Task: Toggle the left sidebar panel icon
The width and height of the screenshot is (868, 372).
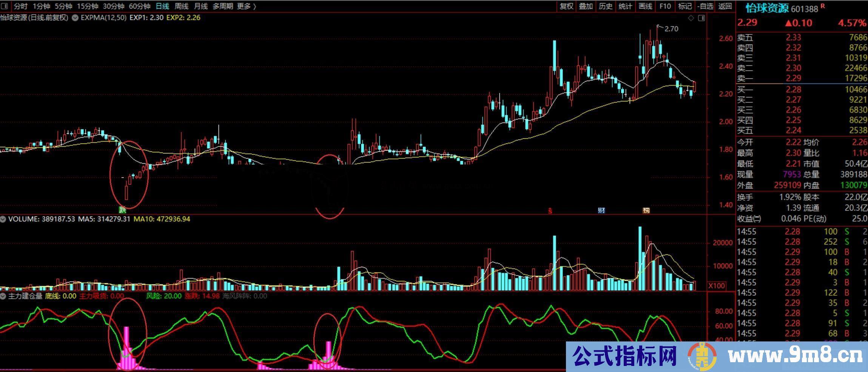Action: click(5, 6)
